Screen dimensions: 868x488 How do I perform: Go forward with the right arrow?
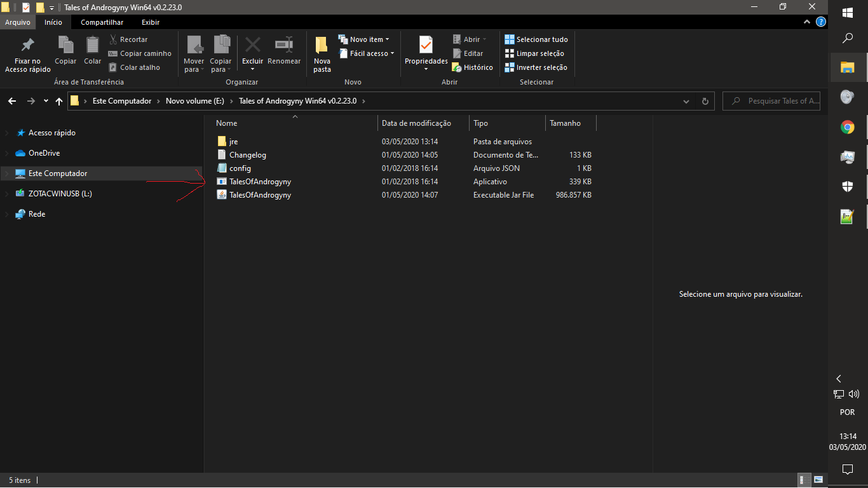[x=31, y=101]
